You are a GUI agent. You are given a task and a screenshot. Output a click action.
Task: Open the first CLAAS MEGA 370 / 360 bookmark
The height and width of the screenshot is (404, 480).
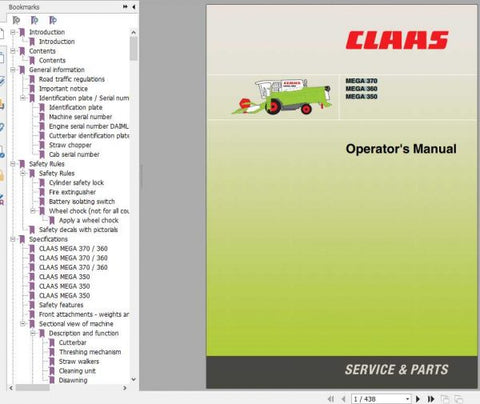pyautogui.click(x=73, y=248)
